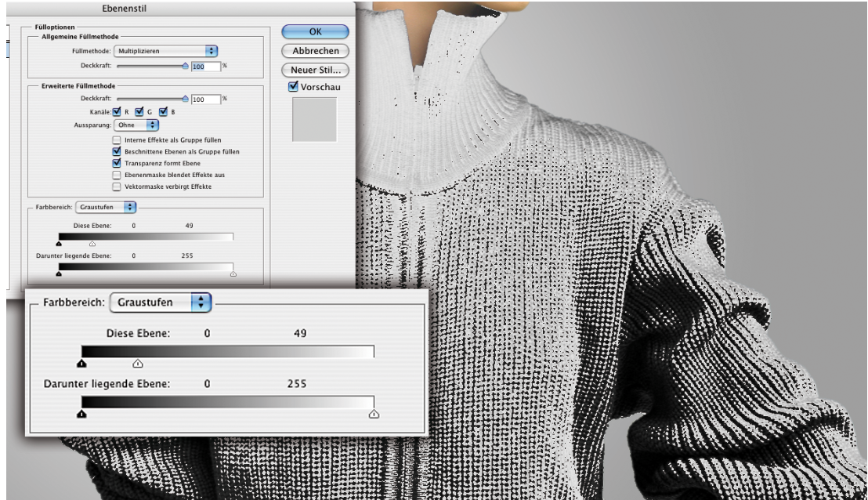Enable Vektormaske verbirgt Effekte checkbox

click(116, 187)
